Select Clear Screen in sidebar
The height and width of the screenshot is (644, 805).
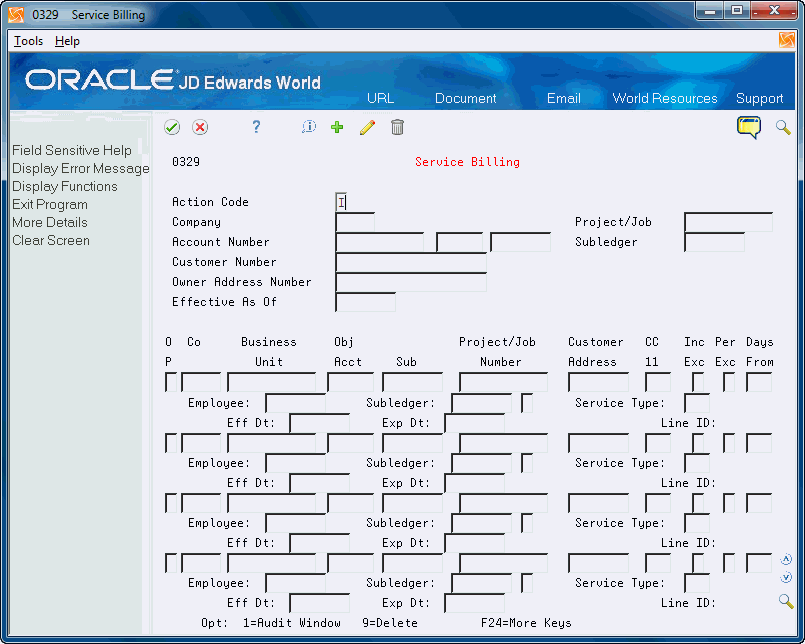51,240
